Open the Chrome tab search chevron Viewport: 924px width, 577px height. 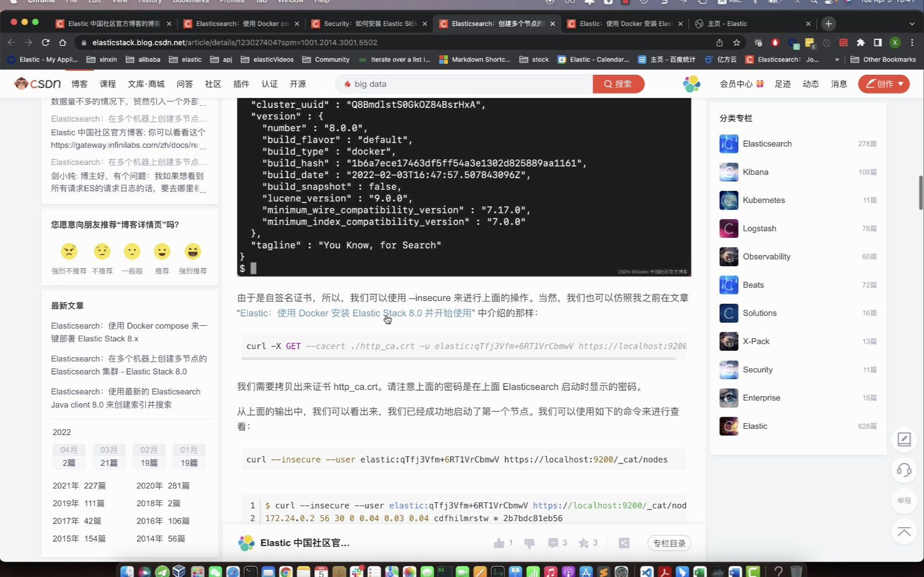click(x=912, y=24)
